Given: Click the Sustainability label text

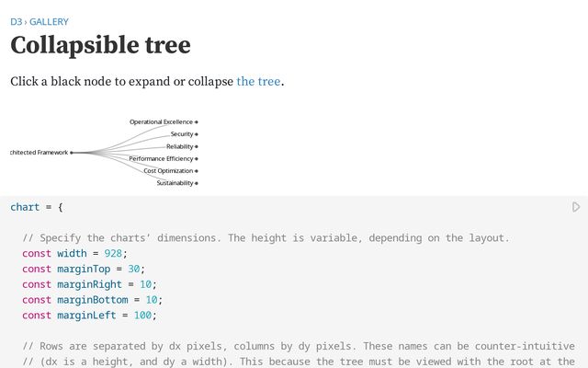Looking at the screenshot, I should [175, 183].
